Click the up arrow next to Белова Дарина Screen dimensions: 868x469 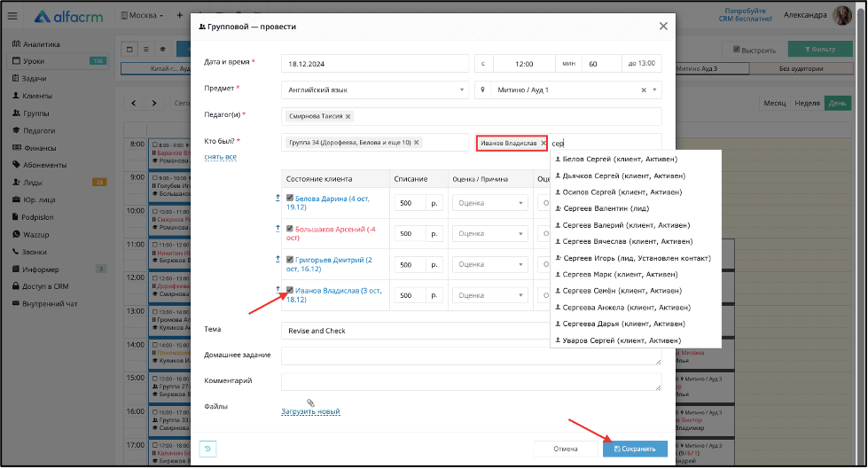(x=278, y=198)
